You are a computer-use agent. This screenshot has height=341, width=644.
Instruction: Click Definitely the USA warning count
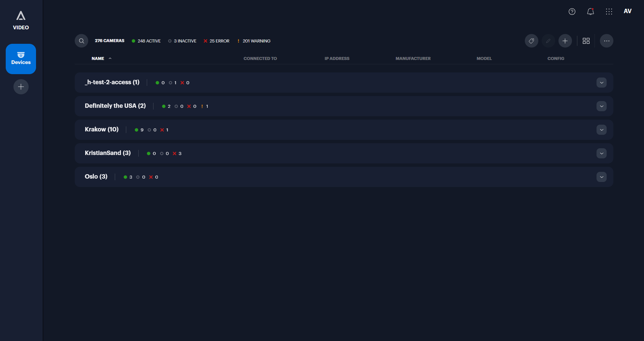click(205, 106)
